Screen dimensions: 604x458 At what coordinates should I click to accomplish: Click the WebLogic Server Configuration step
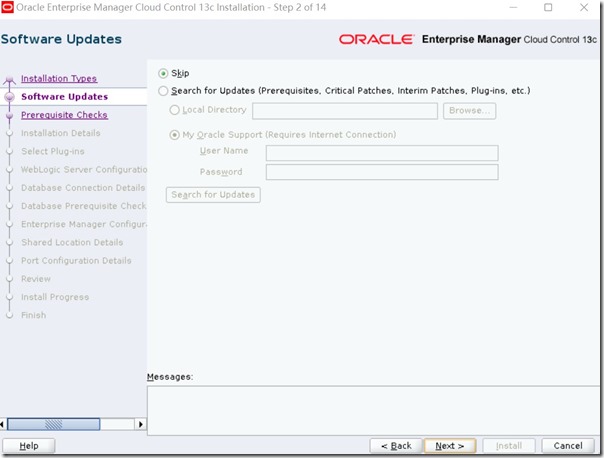click(x=84, y=169)
